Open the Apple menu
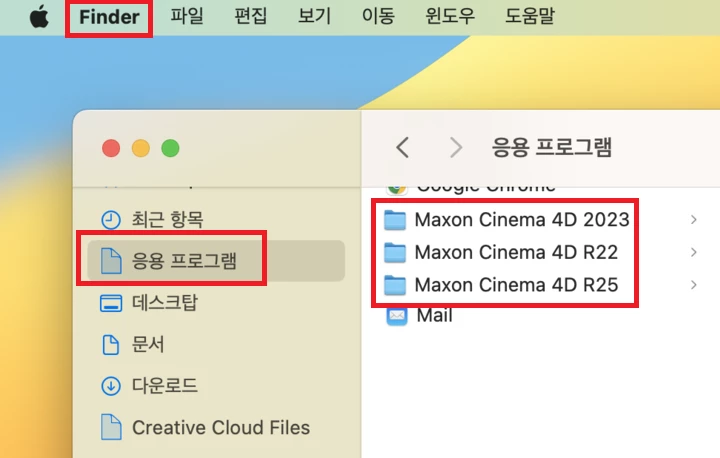720x458 pixels. pyautogui.click(x=39, y=17)
